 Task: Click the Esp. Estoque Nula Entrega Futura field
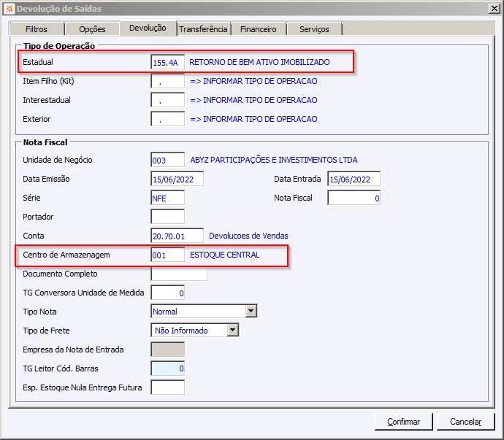point(168,387)
